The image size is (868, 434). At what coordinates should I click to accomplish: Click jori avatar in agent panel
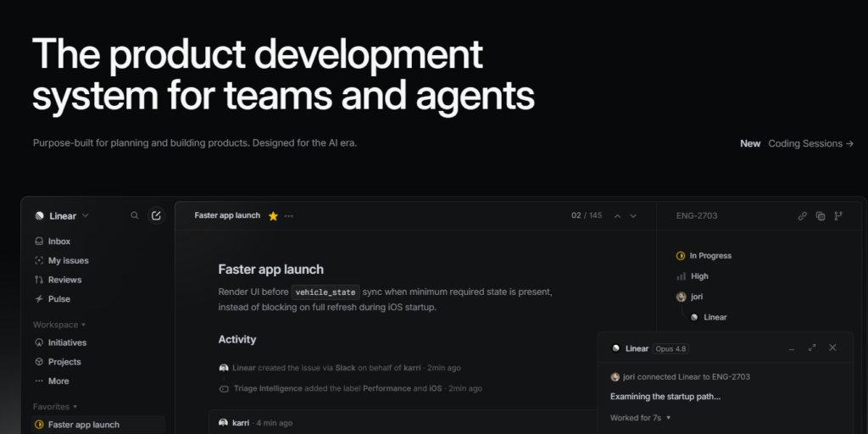(x=615, y=377)
